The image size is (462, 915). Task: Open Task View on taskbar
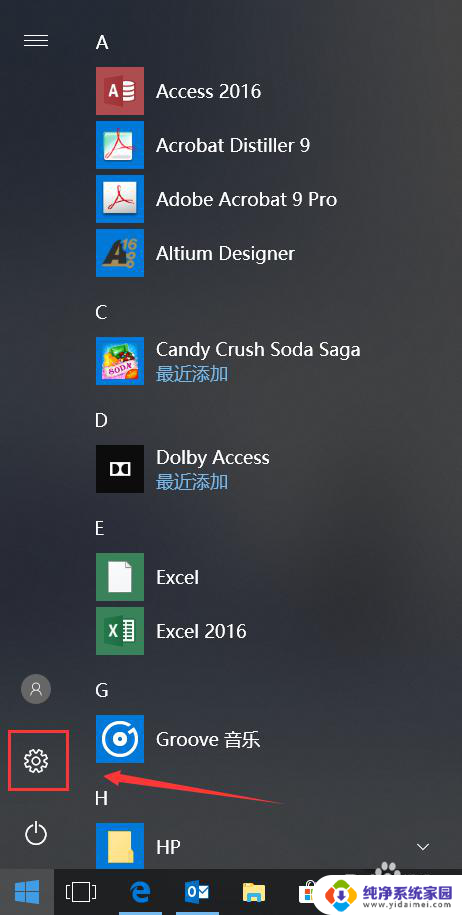pyautogui.click(x=80, y=892)
